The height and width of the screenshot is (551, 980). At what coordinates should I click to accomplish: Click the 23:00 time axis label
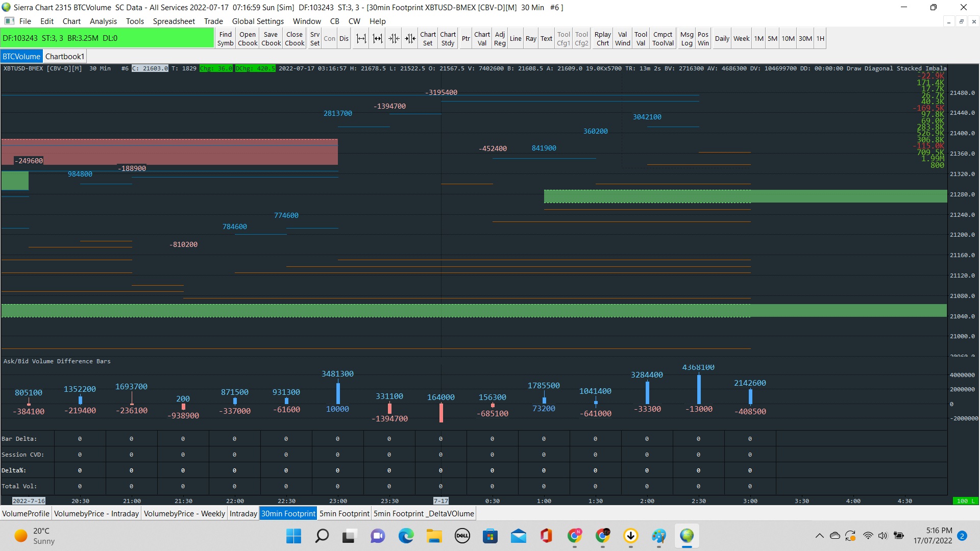click(x=338, y=501)
